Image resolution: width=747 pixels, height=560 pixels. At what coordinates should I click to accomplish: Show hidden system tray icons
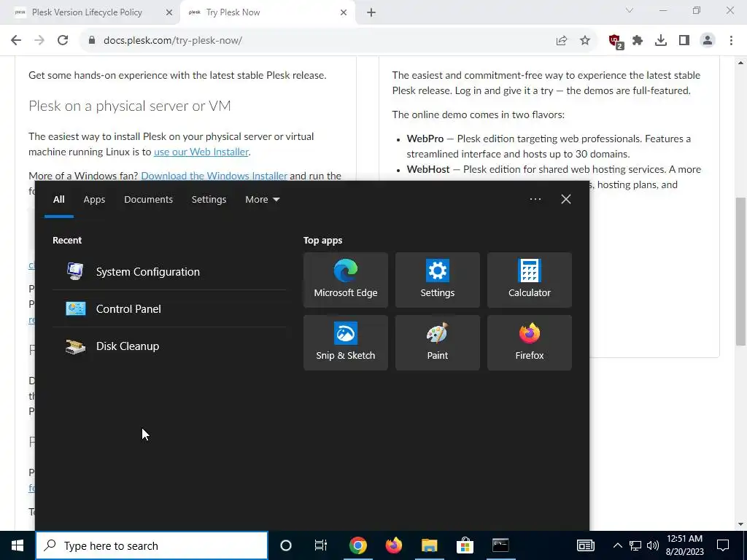[617, 545]
